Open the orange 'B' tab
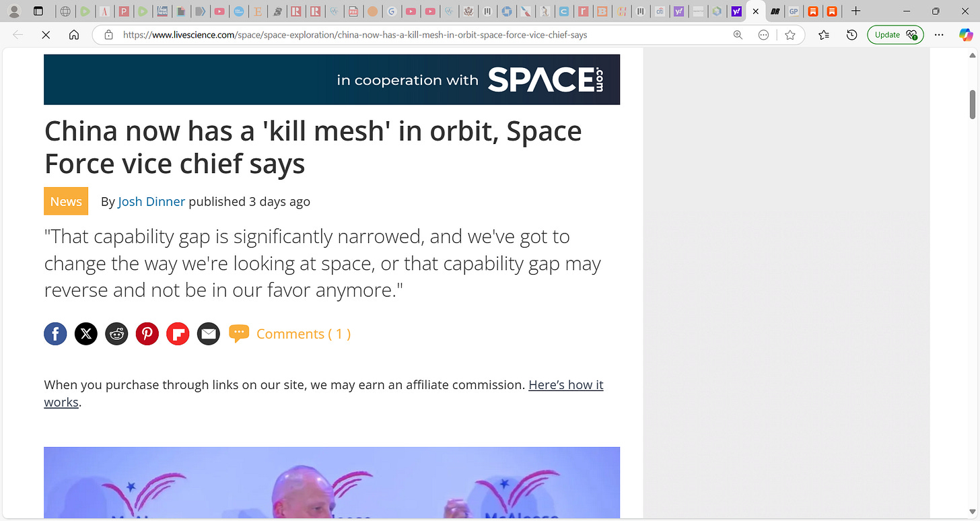 (602, 11)
